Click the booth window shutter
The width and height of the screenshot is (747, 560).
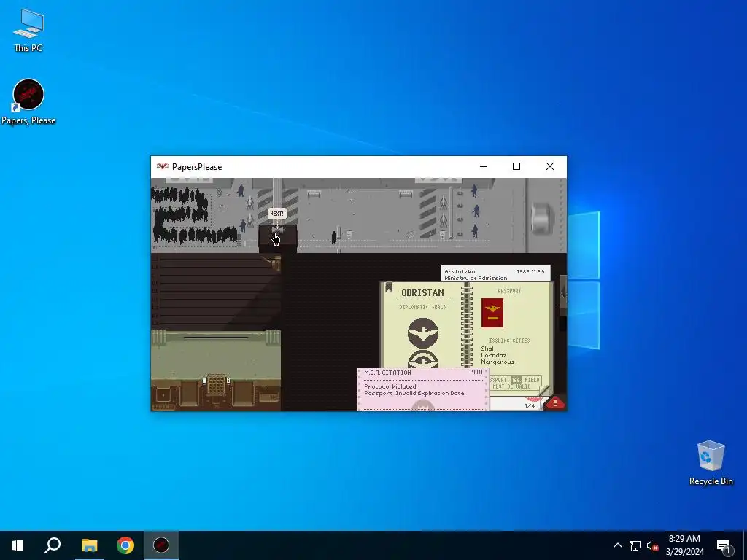tap(216, 292)
